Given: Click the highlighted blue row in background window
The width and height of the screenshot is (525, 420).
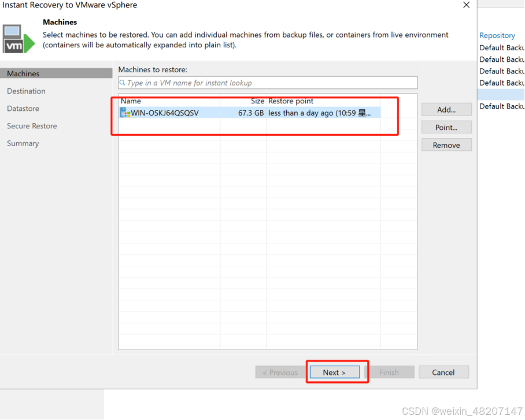Looking at the screenshot, I should (501, 94).
